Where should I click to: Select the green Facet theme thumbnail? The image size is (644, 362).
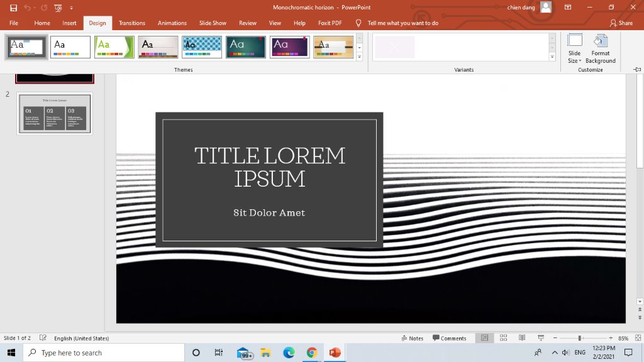(114, 47)
